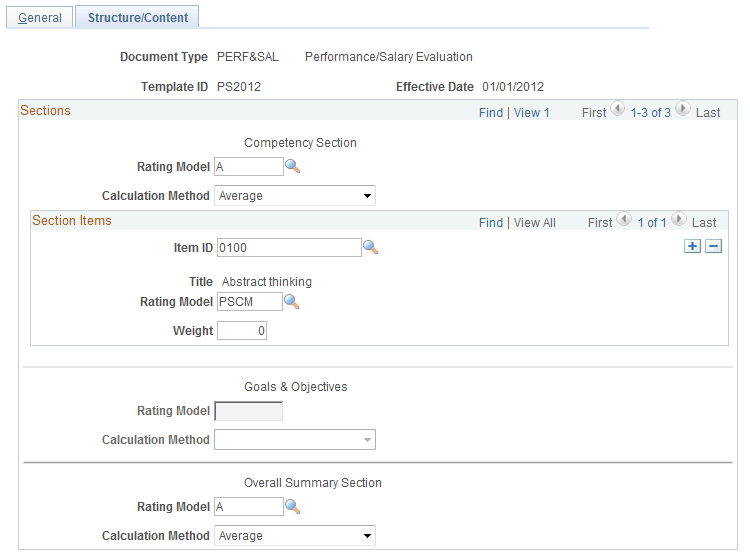Click the 'Sections' group title
Viewport: 750px width, 557px height.
coord(45,110)
